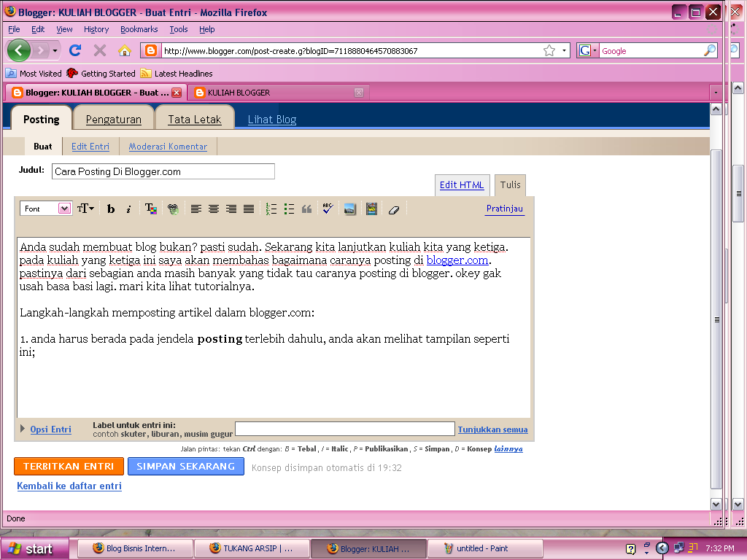Viewport: 747px width, 560px height.
Task: Open the address bar URL history dropdown
Action: click(564, 50)
